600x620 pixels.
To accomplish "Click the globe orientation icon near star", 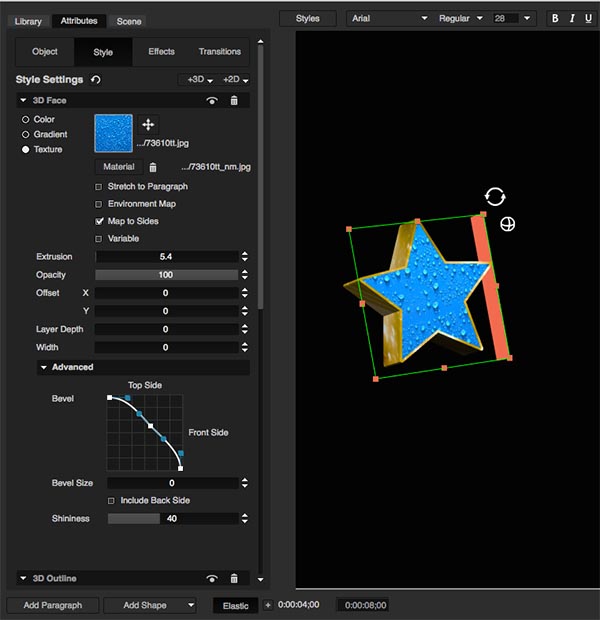I will click(507, 224).
